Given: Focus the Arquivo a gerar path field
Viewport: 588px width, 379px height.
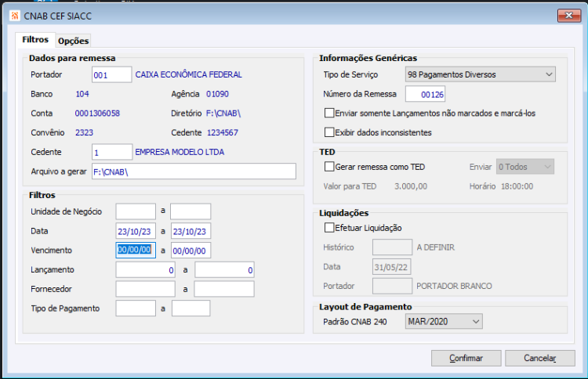Looking at the screenshot, I should (x=194, y=171).
